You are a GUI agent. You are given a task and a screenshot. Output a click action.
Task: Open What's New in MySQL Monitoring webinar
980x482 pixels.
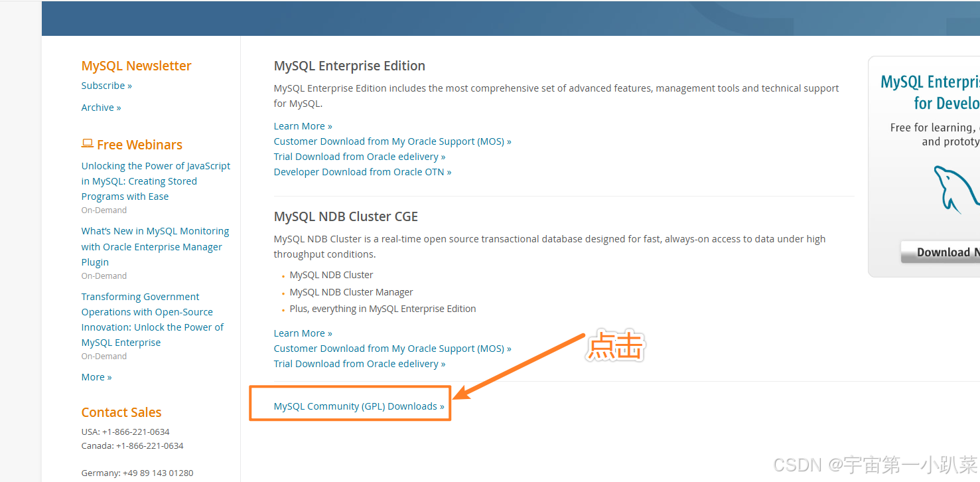click(155, 246)
